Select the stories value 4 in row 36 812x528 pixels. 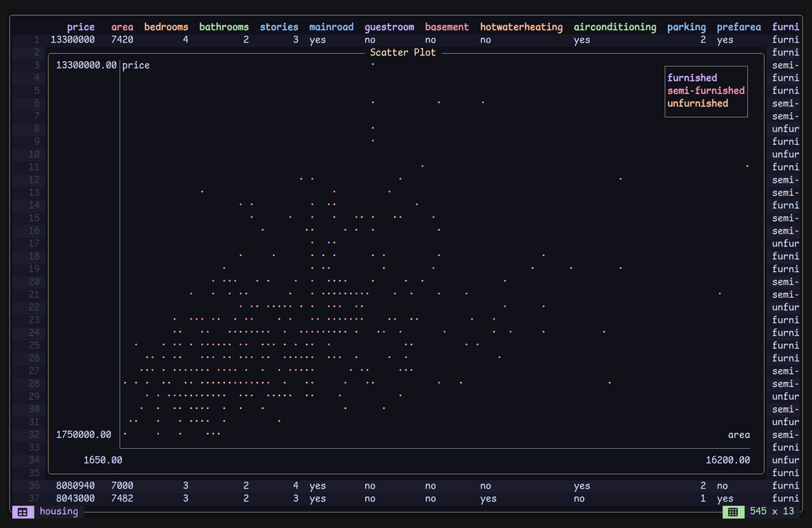point(296,486)
